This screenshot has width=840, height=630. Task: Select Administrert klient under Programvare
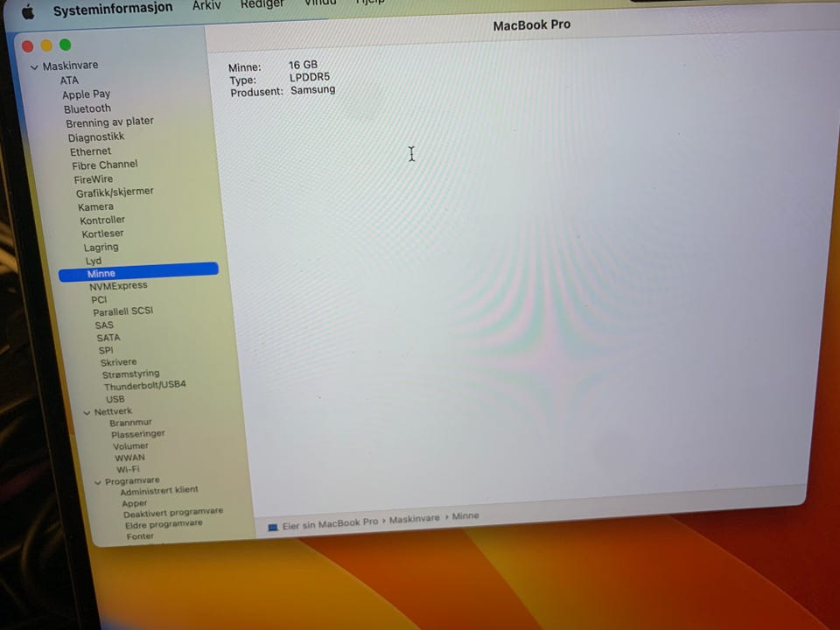click(159, 491)
